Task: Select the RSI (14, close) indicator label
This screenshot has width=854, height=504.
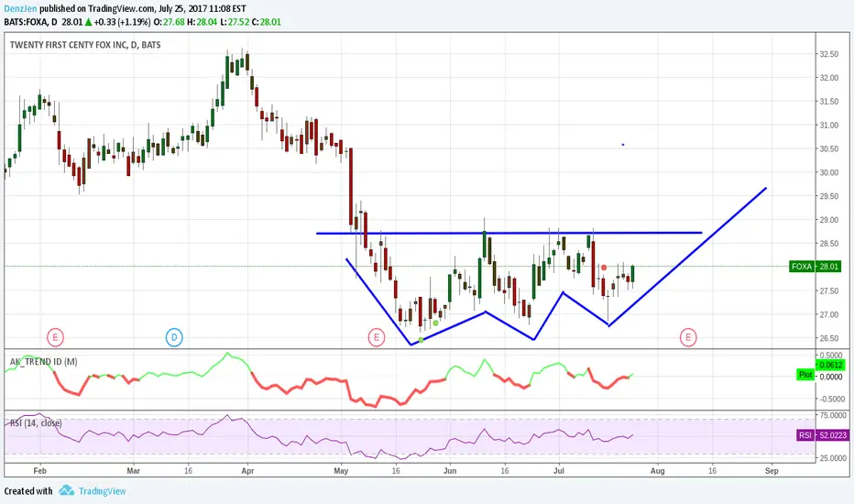Action: pyautogui.click(x=36, y=422)
